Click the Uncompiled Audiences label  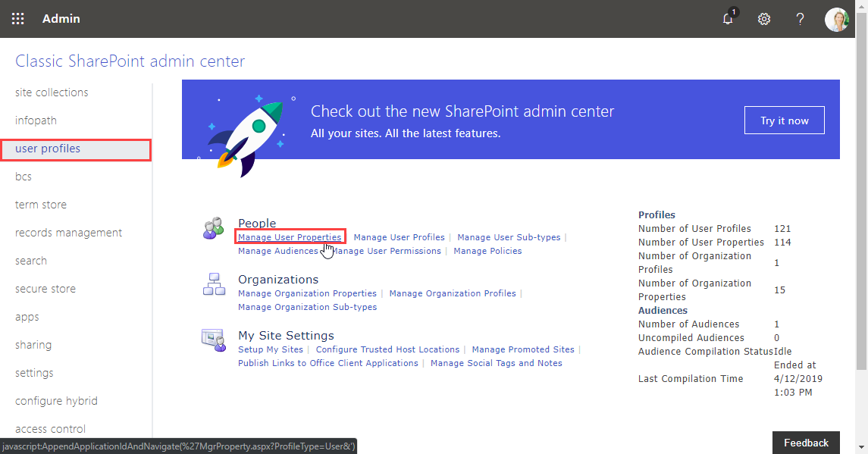point(691,338)
